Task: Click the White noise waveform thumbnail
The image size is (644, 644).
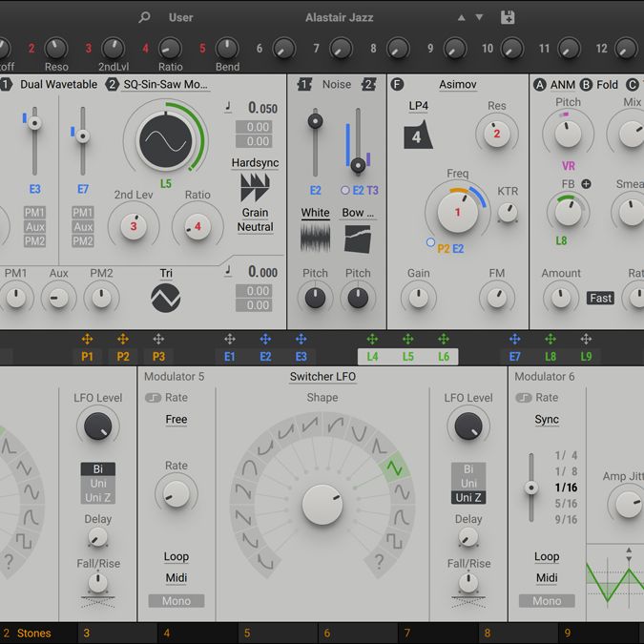Action: 315,238
